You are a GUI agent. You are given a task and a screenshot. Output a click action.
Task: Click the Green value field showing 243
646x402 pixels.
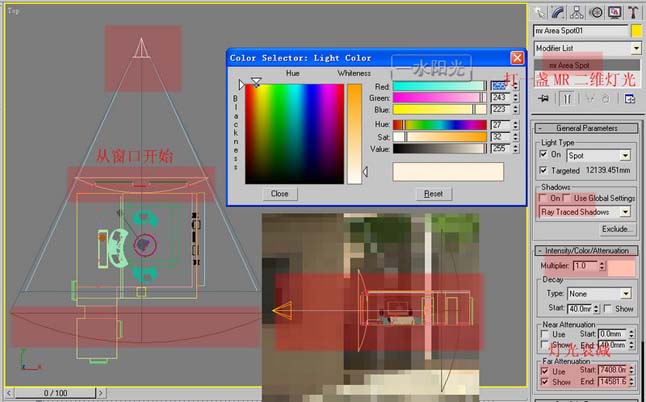coord(501,98)
